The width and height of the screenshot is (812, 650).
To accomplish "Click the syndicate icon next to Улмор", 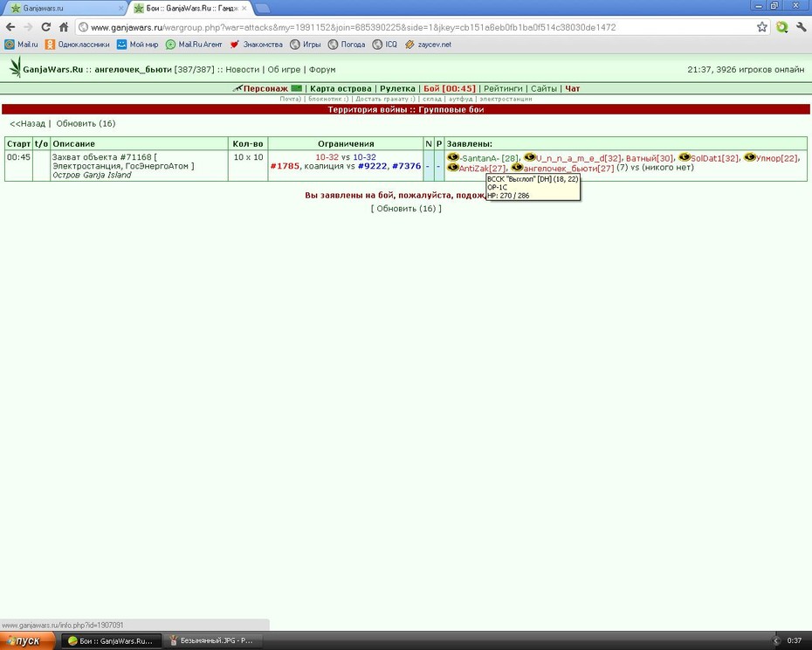I will coord(749,157).
